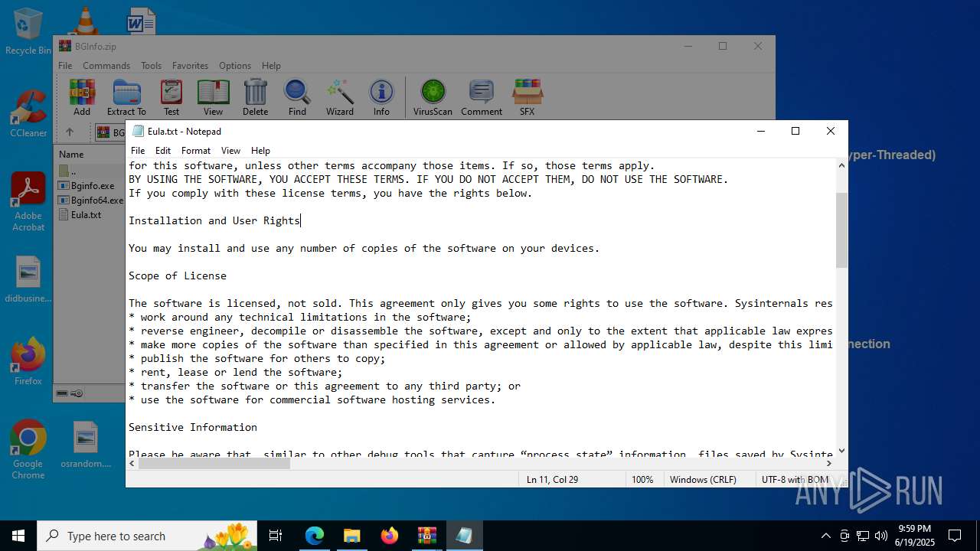980x551 pixels.
Task: Open Task View on taskbar
Action: tap(276, 536)
